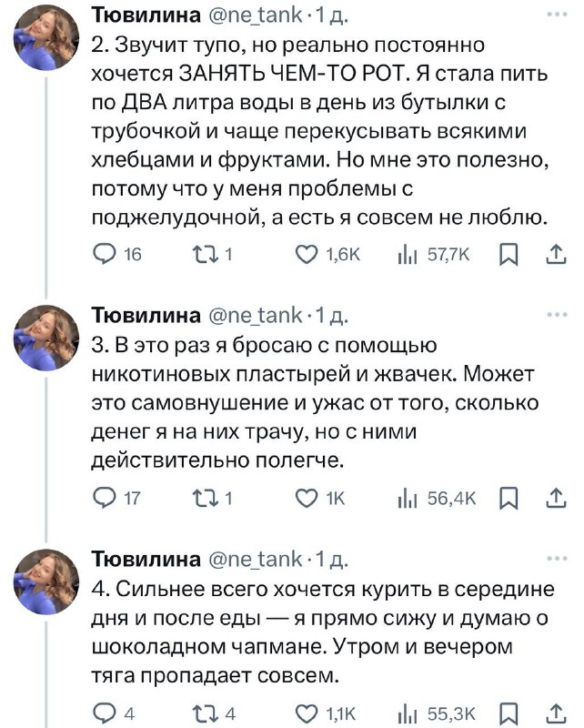
Task: Share the tweet about chocolate Chapman
Action: 553,715
